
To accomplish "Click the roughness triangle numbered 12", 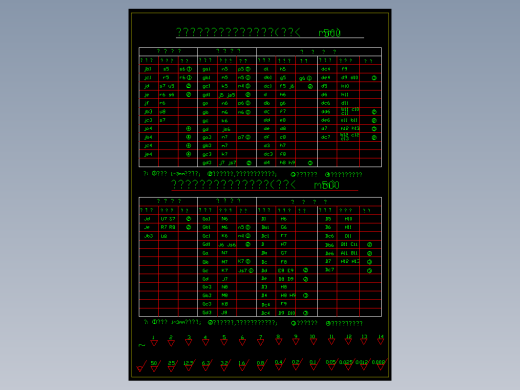I will coord(348,340).
